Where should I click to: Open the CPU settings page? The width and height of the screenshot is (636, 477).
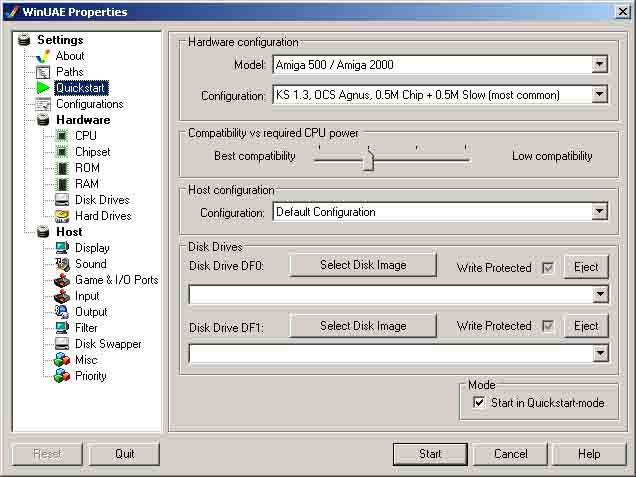tap(86, 136)
